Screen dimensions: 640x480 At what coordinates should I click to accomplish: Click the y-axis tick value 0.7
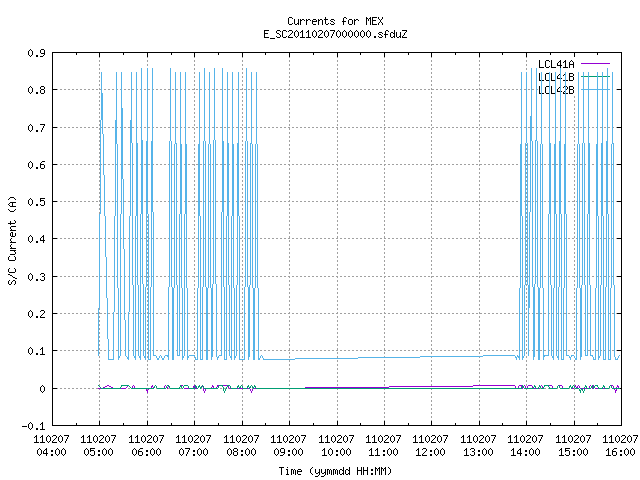(36, 128)
